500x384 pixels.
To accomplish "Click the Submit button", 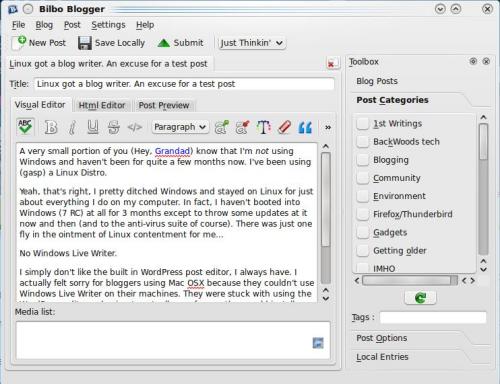I will pyautogui.click(x=181, y=43).
